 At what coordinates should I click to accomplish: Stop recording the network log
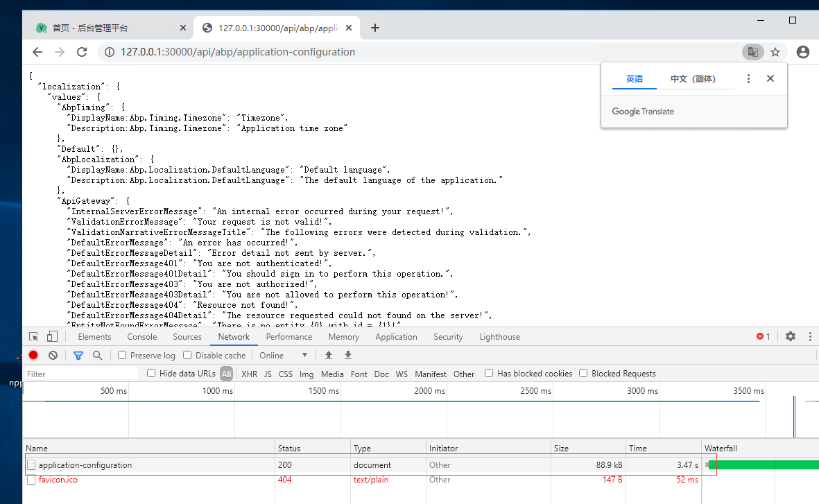(34, 355)
